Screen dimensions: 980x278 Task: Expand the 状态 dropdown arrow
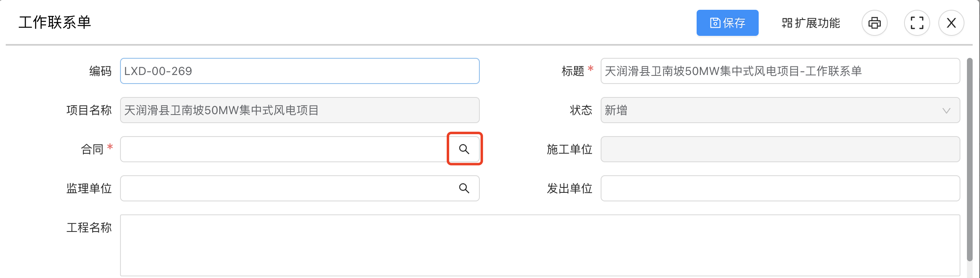coord(946,110)
